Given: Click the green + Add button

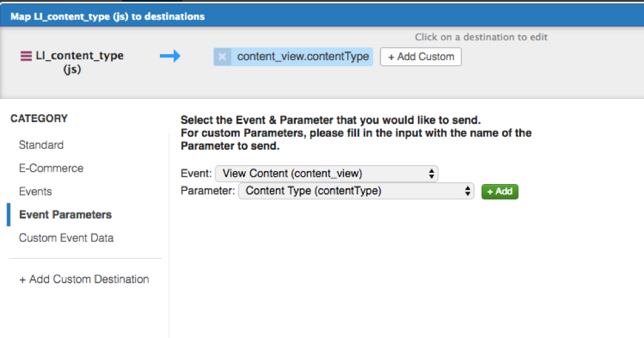Looking at the screenshot, I should [500, 191].
